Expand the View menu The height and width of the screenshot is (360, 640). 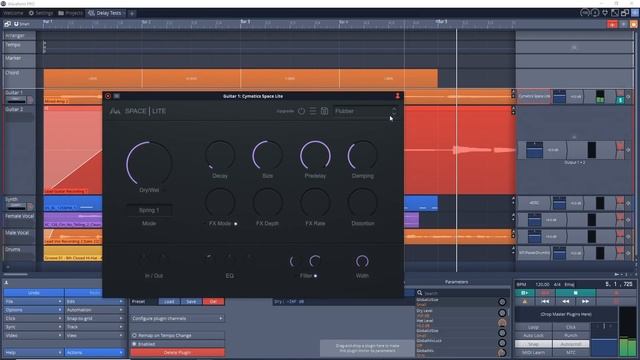[x=95, y=336]
